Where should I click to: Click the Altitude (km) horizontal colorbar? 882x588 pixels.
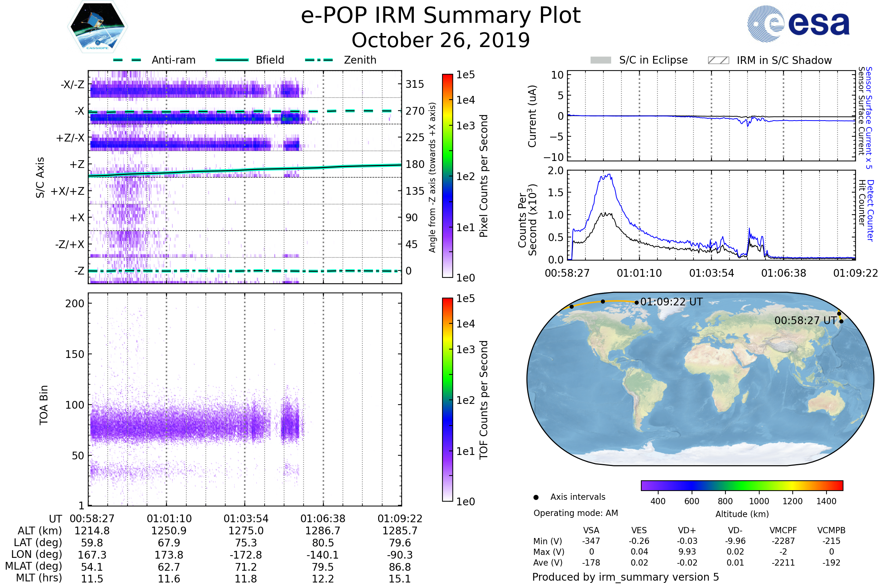(742, 485)
